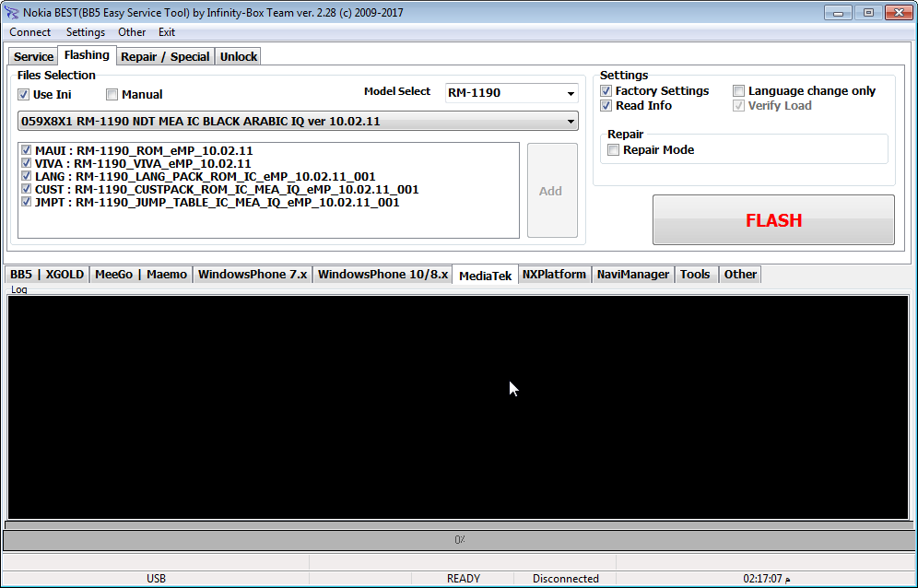Uncheck the CUST custpack file checkbox
This screenshot has height=588, width=918.
pos(26,189)
